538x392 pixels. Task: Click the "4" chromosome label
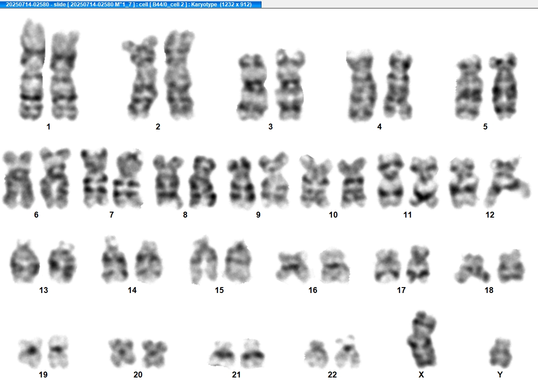pos(379,127)
